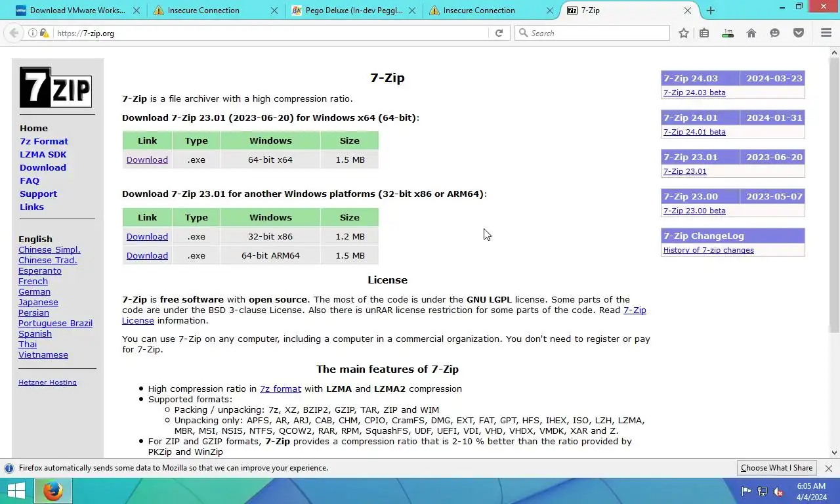Screen dimensions: 840x504
Task: Open History of 7-zip changes link
Action: (x=709, y=250)
